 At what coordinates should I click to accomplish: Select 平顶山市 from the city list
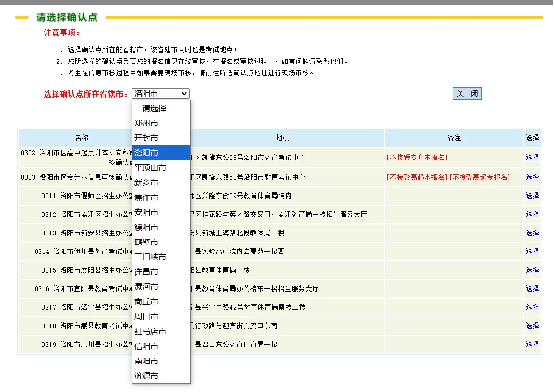point(161,168)
